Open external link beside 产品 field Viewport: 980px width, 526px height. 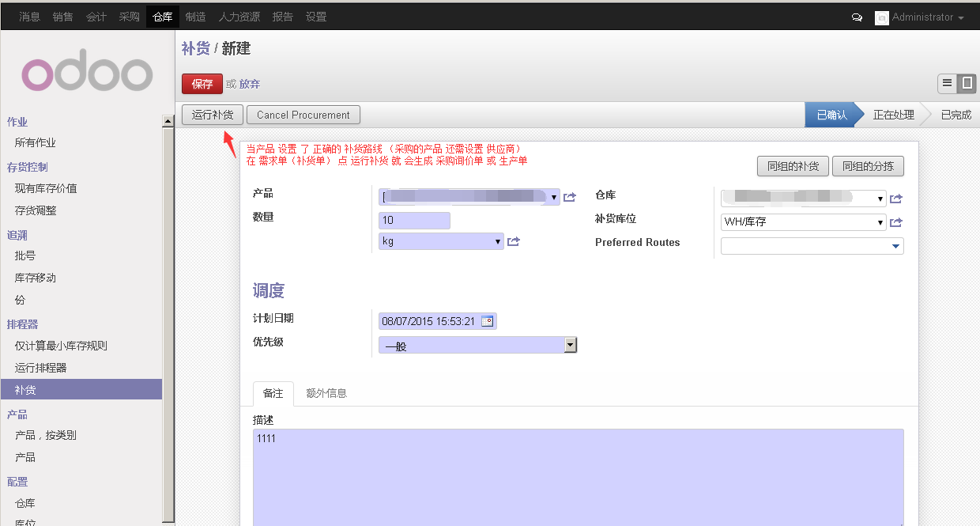click(x=569, y=198)
